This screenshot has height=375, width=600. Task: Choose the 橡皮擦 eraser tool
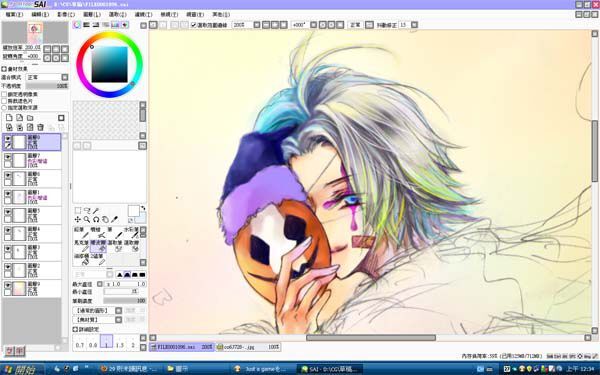click(x=98, y=246)
